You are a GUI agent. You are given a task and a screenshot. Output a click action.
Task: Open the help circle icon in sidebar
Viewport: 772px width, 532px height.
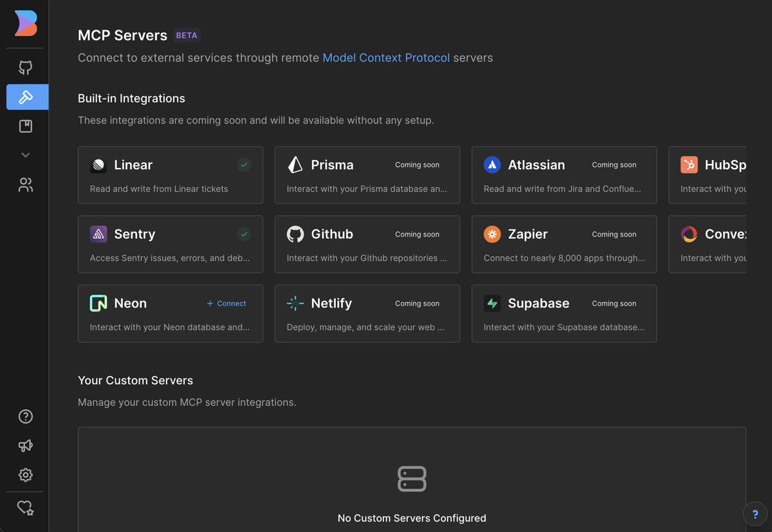(x=26, y=416)
